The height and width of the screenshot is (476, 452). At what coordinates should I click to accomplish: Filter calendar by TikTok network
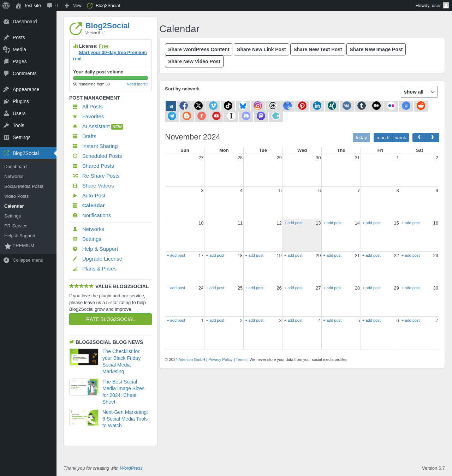(x=228, y=106)
